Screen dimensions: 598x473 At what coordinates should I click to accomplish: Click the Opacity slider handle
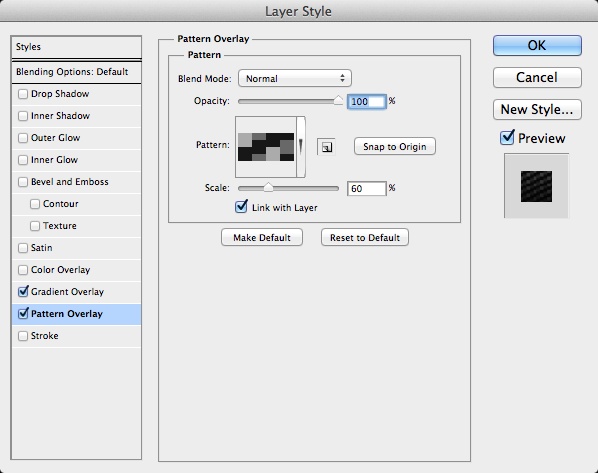(338, 100)
